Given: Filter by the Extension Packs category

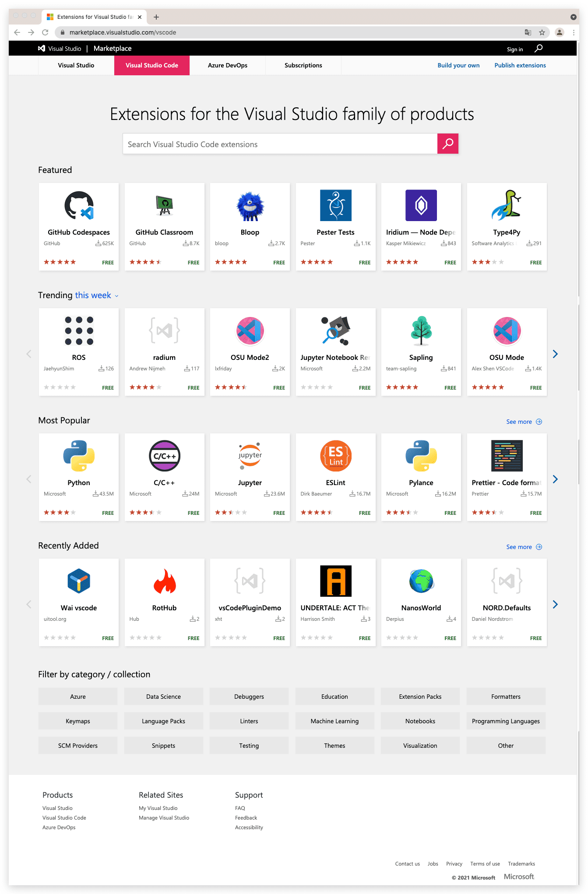Looking at the screenshot, I should [420, 697].
